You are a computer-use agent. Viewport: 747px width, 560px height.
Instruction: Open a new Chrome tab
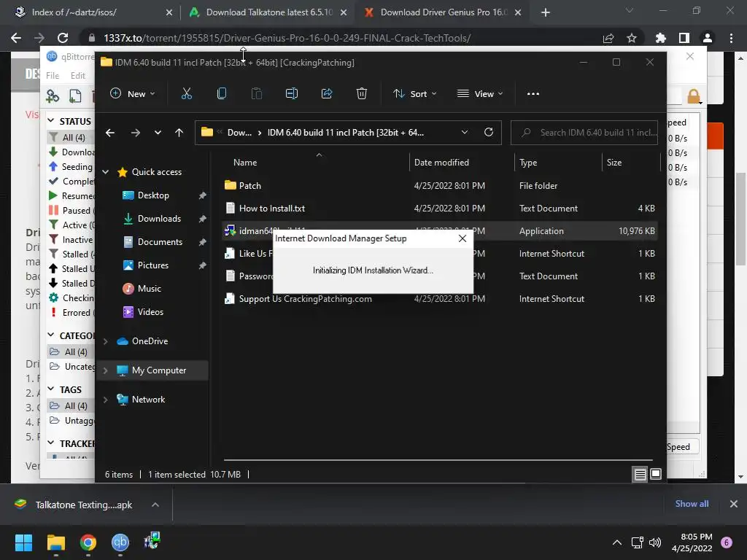[546, 12]
